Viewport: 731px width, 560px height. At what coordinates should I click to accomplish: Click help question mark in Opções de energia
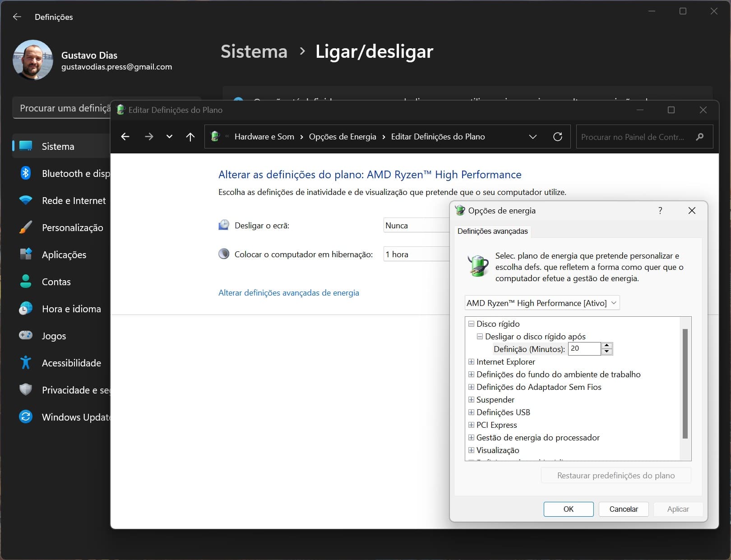tap(660, 210)
